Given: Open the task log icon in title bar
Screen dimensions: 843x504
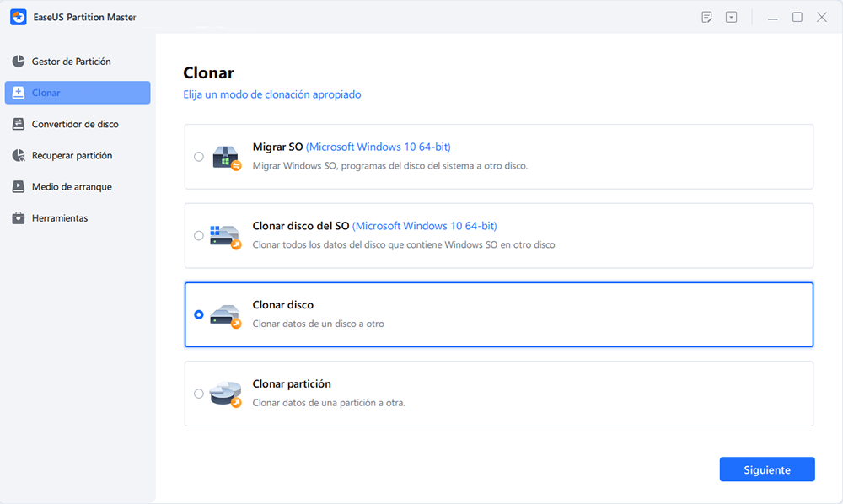Looking at the screenshot, I should 707,17.
